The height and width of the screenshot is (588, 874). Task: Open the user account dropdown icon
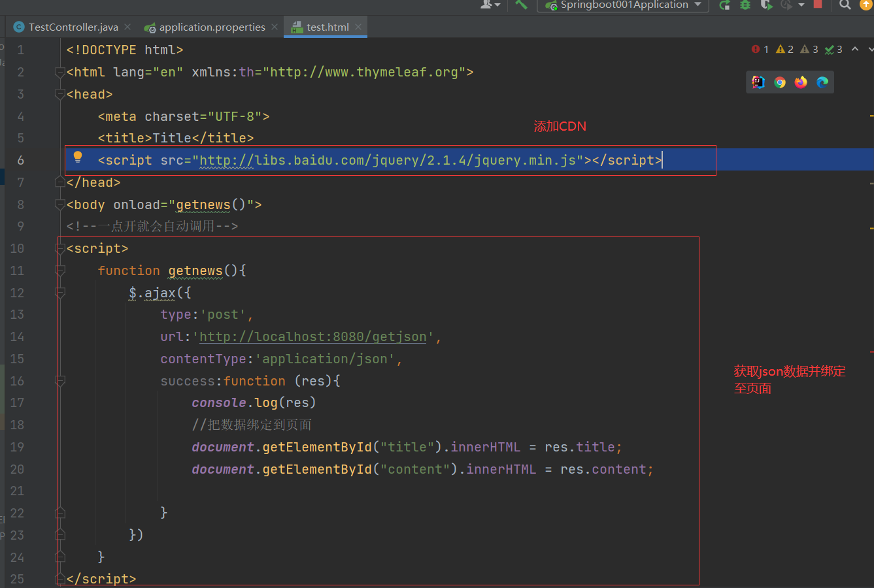(x=490, y=5)
